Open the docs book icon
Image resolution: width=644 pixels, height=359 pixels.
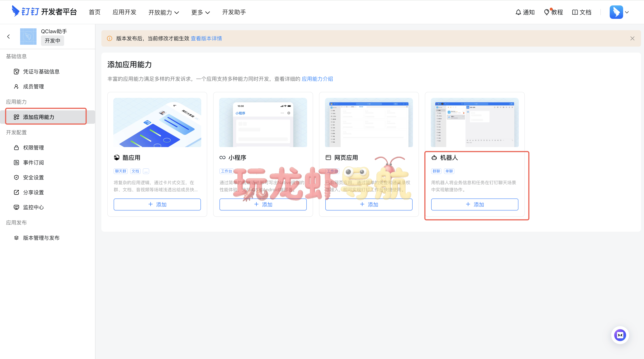coord(575,12)
